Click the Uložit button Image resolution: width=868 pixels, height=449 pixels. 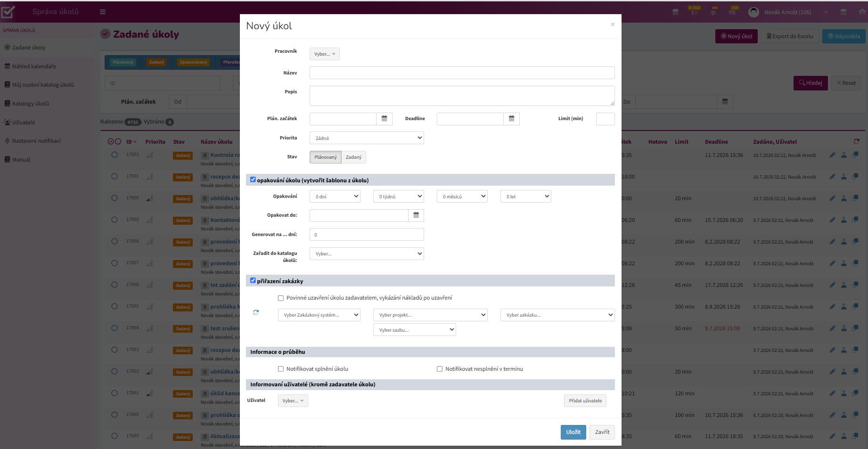[573, 432]
